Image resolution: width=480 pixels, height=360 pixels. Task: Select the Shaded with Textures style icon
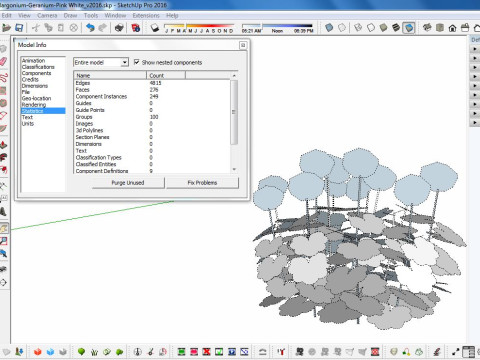396,28
